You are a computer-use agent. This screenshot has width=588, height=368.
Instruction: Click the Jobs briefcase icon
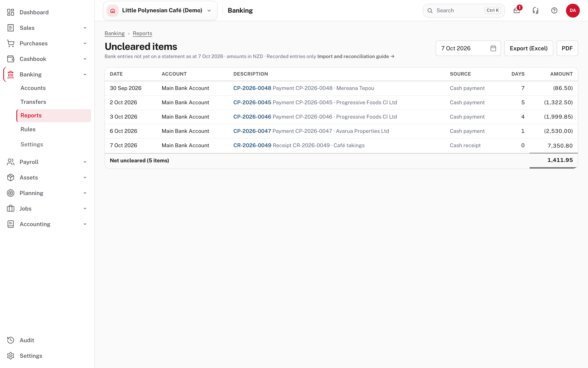tap(10, 209)
